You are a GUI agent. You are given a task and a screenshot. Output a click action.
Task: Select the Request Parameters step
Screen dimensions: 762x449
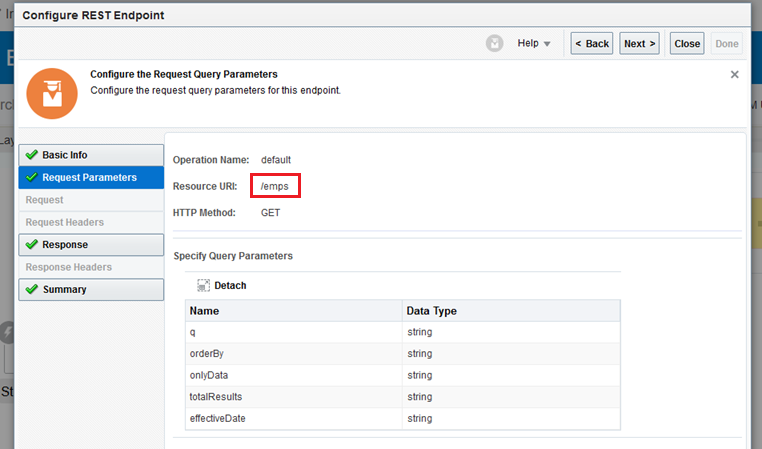pyautogui.click(x=89, y=178)
